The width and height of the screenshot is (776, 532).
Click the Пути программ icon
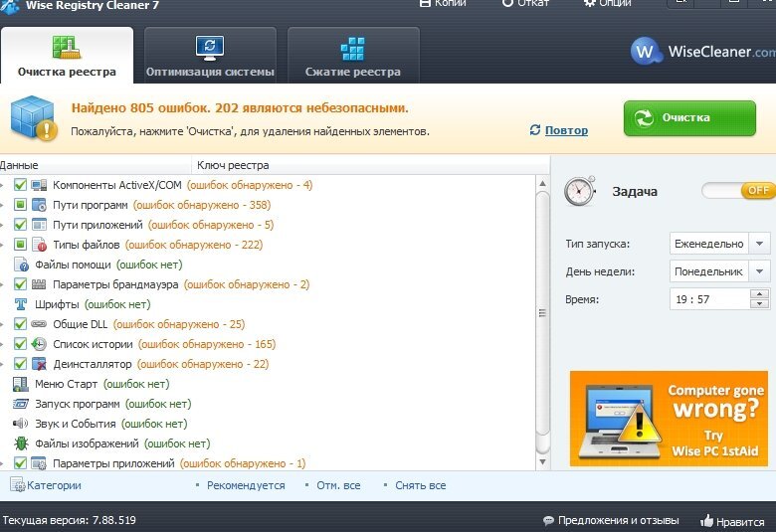tap(39, 205)
